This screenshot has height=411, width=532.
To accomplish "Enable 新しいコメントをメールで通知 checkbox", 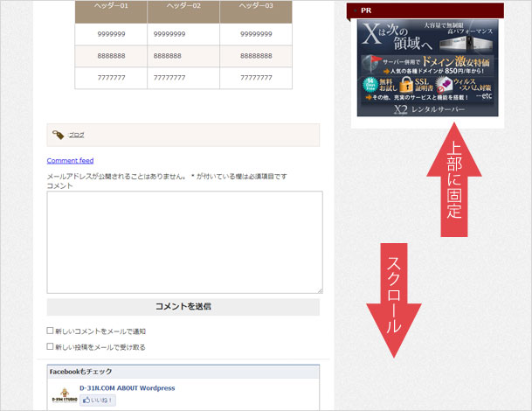I will coord(50,331).
